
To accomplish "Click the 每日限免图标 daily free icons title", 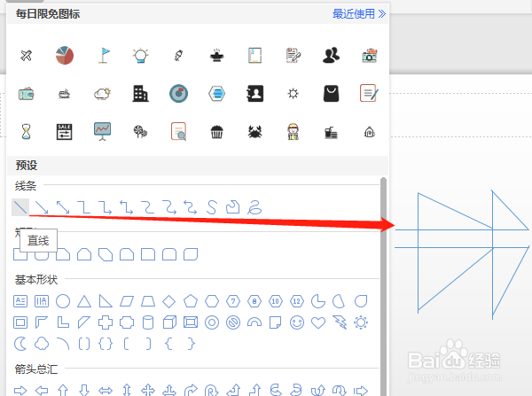I will click(x=48, y=14).
